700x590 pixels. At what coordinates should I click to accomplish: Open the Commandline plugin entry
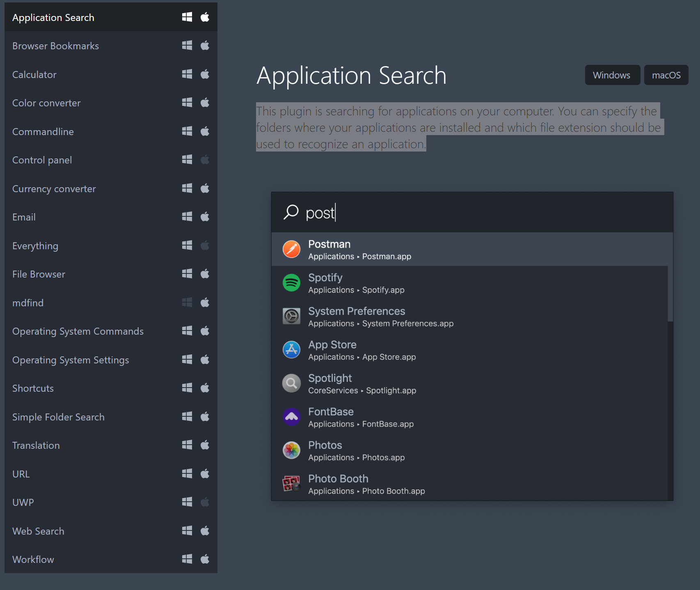[111, 131]
